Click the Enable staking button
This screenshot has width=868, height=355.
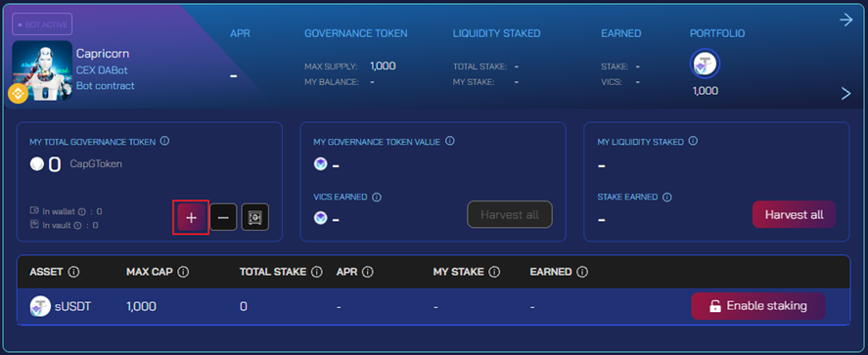click(x=758, y=306)
